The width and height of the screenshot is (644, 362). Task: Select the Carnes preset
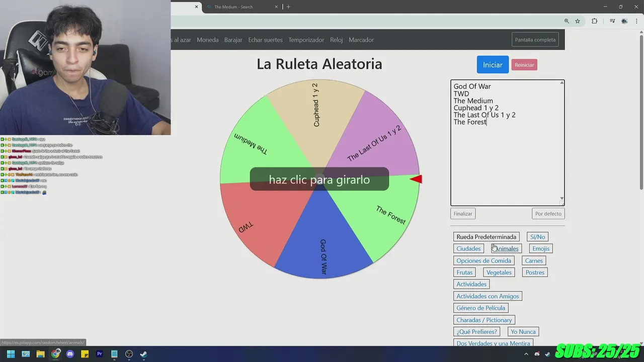[x=534, y=260]
